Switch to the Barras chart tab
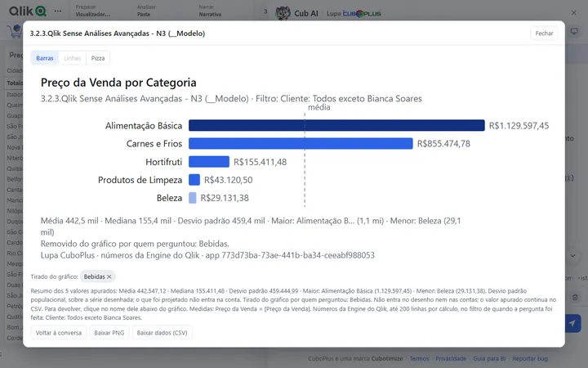Image resolution: width=588 pixels, height=368 pixels. coord(45,58)
